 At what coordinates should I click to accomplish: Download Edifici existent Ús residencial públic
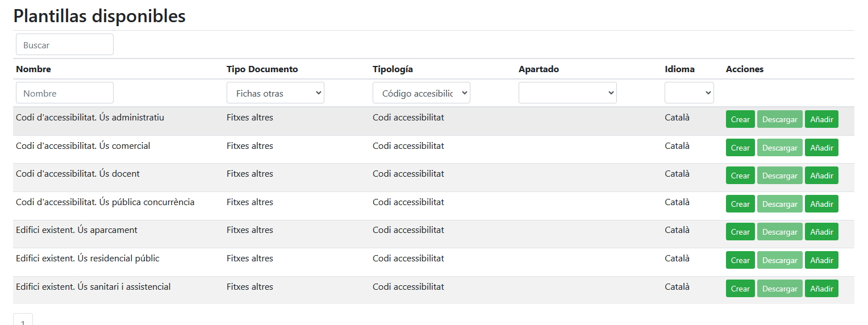click(779, 260)
